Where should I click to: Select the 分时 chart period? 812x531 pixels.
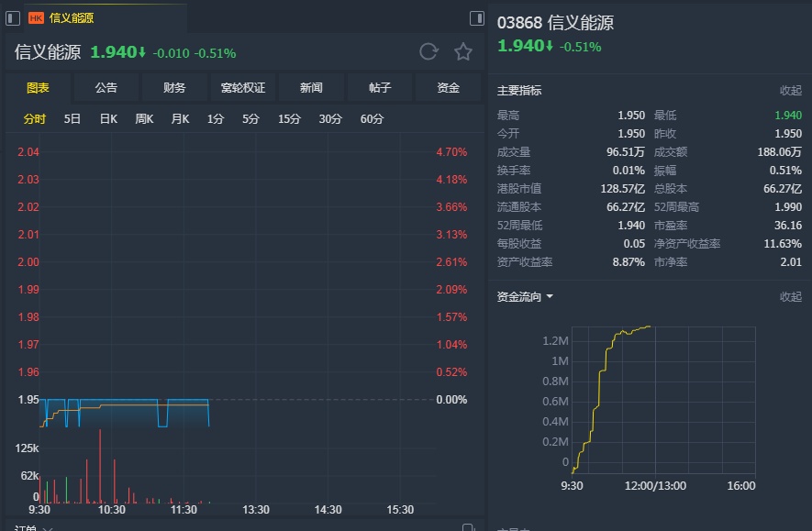[35, 119]
